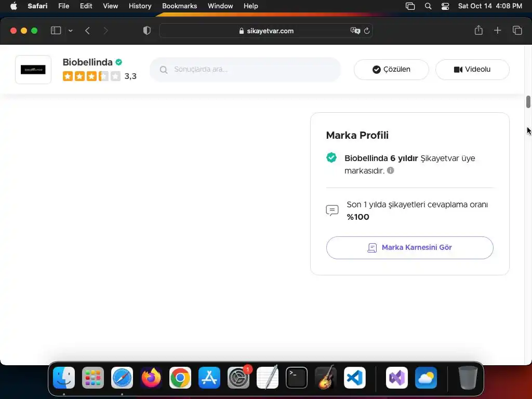Click the Stage Manager icon in menu bar

[410, 6]
